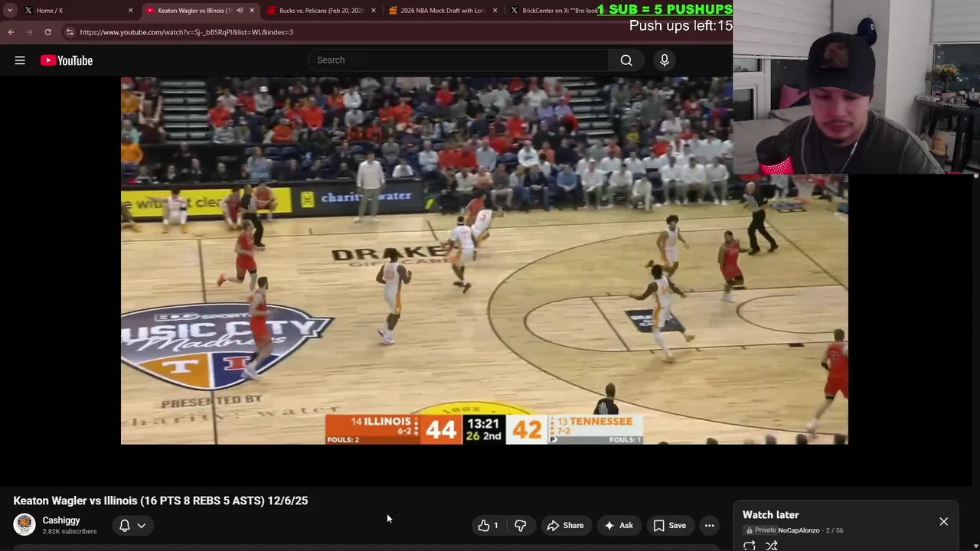Switch to Bucks vs. Pelicans tab
This screenshot has height=551, width=980.
click(320, 10)
